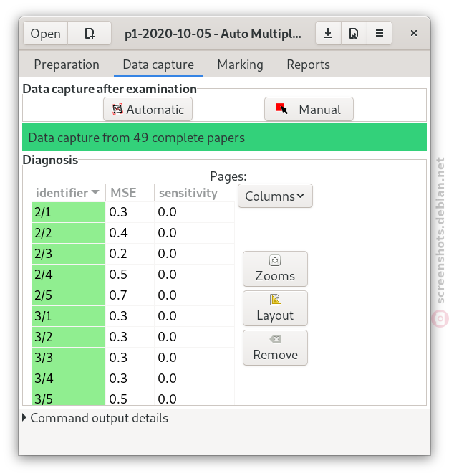Viewport: 449px width, 476px height.
Task: Open the Reports tab
Action: tap(308, 65)
